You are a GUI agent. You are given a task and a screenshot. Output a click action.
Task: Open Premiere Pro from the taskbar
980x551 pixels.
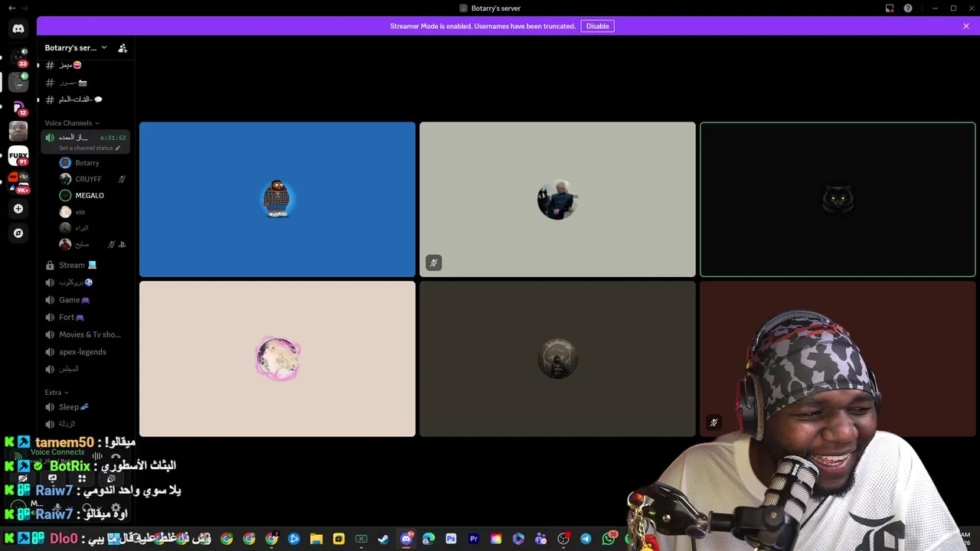coord(474,540)
